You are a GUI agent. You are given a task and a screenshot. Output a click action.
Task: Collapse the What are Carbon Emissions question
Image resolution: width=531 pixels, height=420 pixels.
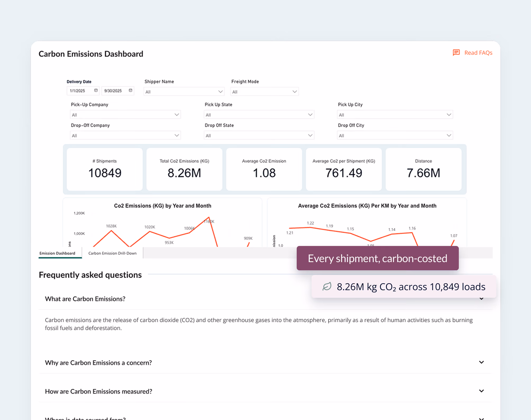(x=265, y=299)
